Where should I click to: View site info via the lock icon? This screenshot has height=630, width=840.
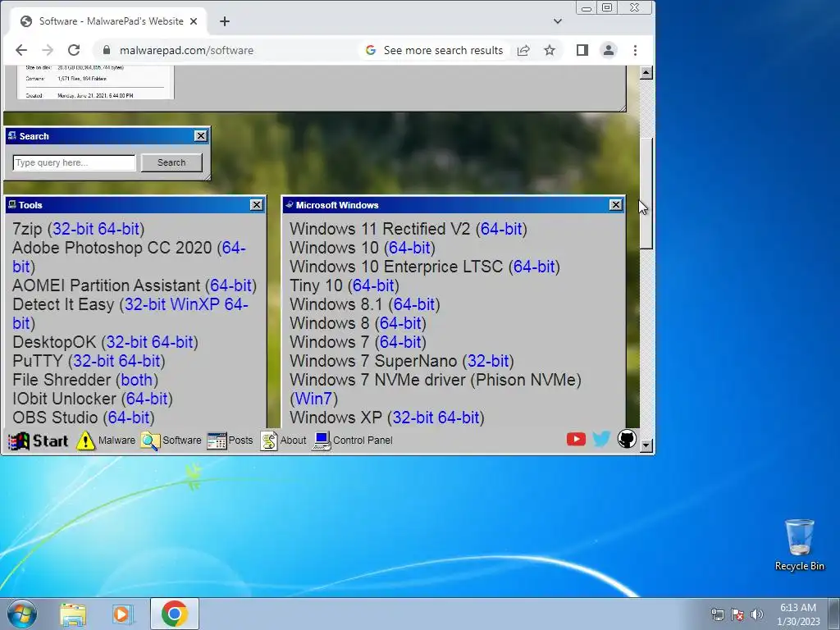tap(106, 50)
